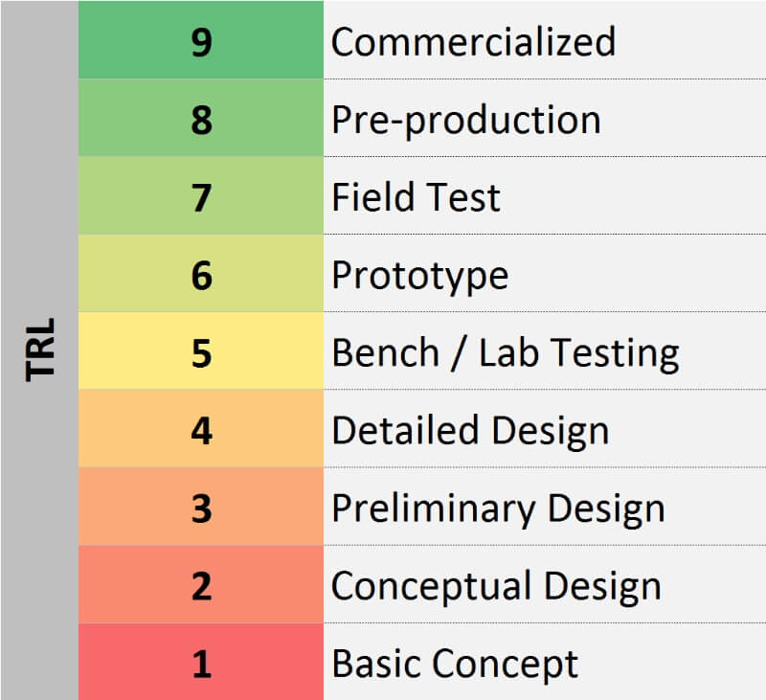Click the Basic Concept label

(x=455, y=665)
